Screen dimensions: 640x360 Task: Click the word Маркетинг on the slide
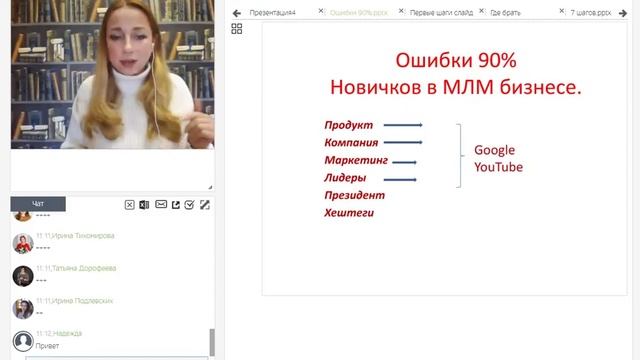click(x=356, y=160)
